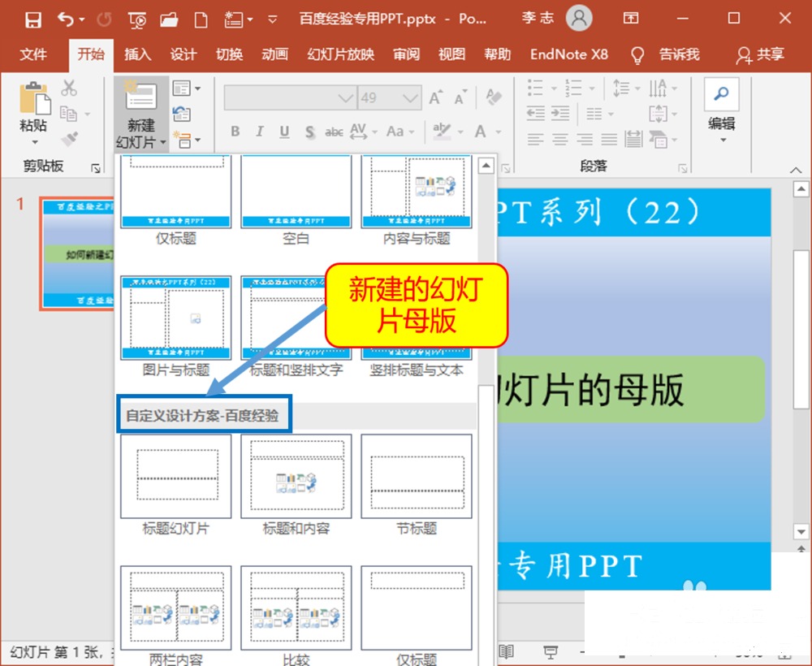Image resolution: width=812 pixels, height=666 pixels.
Task: Click the Open folder icon in title bar
Action: coord(169,20)
